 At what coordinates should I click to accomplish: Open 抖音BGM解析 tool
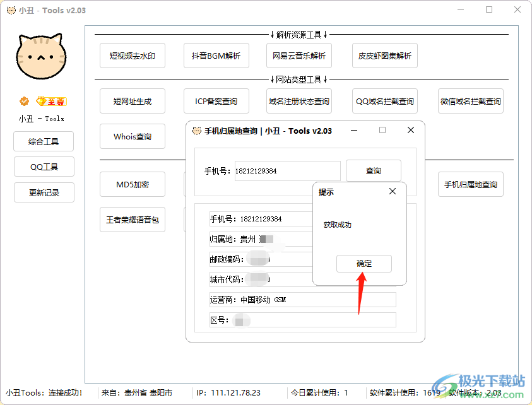click(x=216, y=56)
